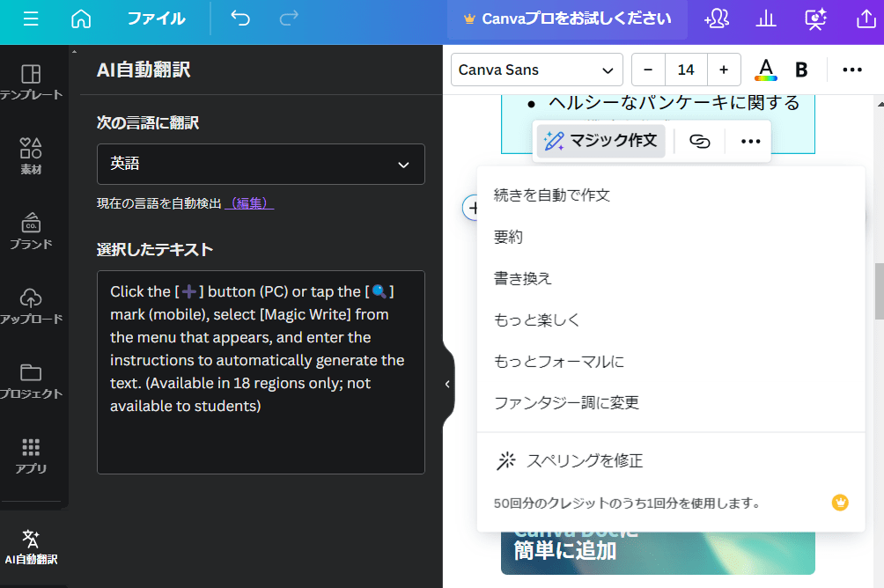Select AI自動翻訳 in the sidebar
Viewport: 884px width, 588px height.
point(31,547)
